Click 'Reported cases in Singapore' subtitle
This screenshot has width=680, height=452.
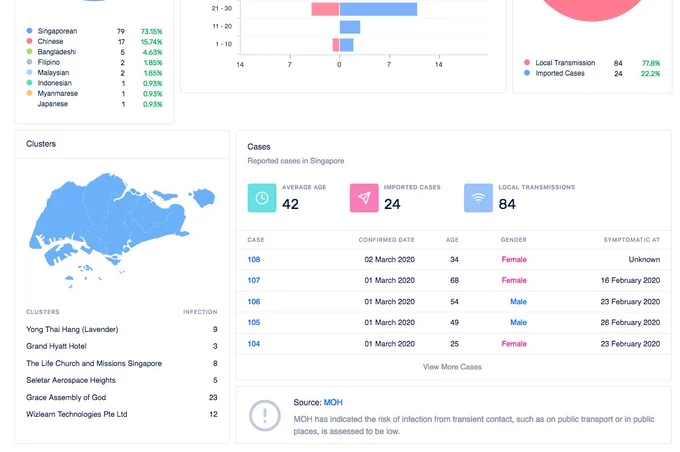pyautogui.click(x=296, y=161)
